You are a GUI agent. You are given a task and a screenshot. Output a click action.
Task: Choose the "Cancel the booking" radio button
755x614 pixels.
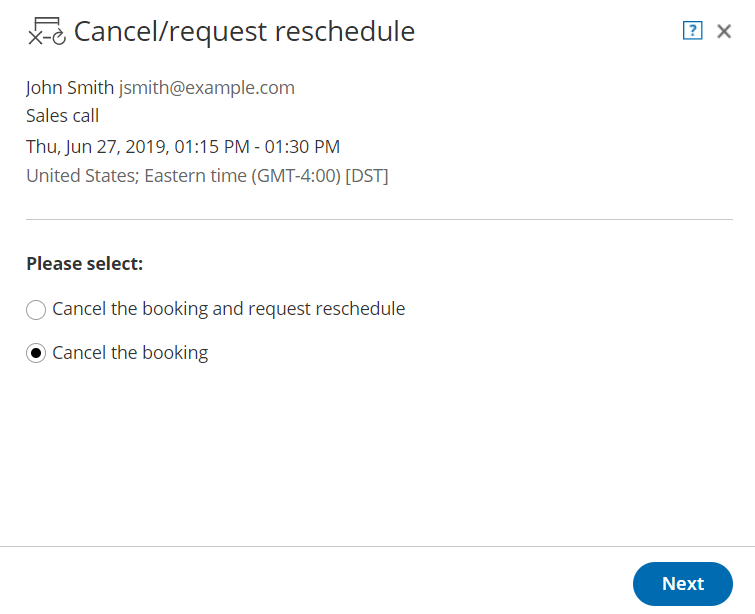coord(36,354)
